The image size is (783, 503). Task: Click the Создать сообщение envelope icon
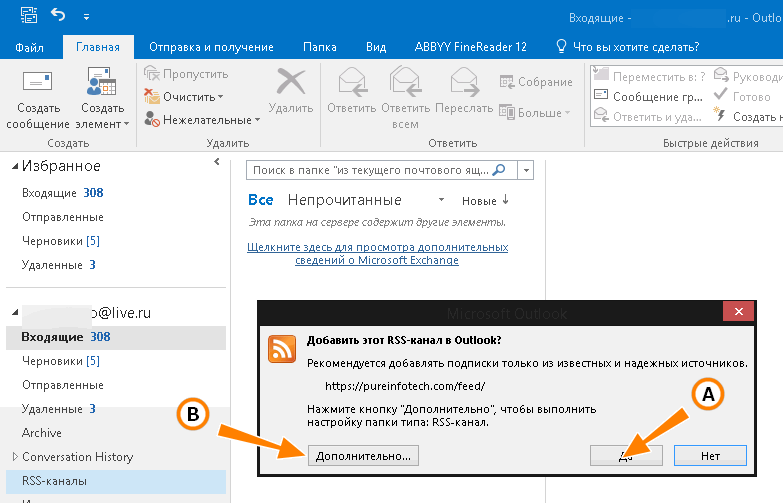point(37,81)
